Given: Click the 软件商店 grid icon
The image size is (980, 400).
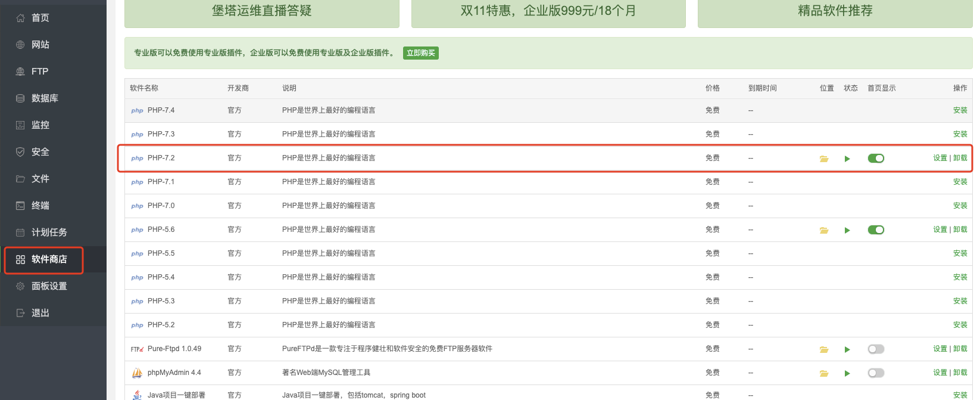Looking at the screenshot, I should [20, 259].
